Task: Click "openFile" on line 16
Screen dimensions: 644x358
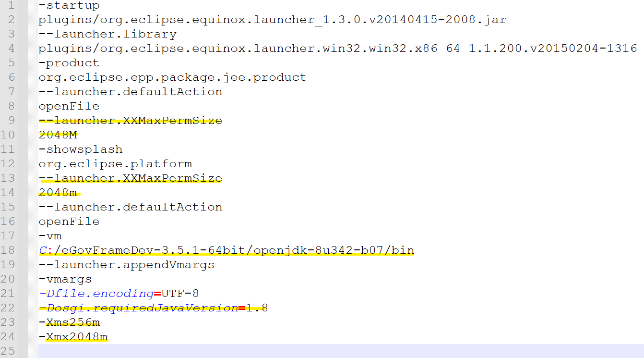Action: coord(69,222)
